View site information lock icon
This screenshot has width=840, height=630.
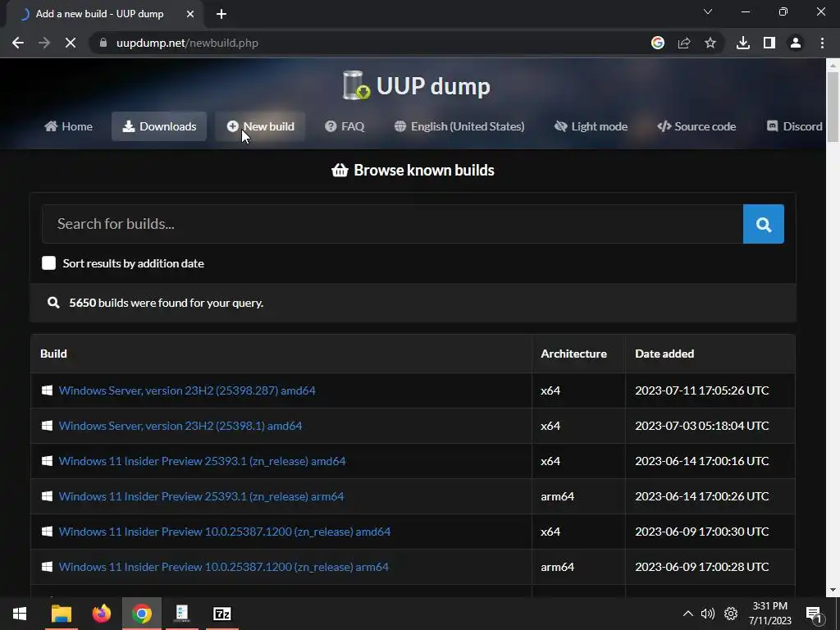[103, 43]
